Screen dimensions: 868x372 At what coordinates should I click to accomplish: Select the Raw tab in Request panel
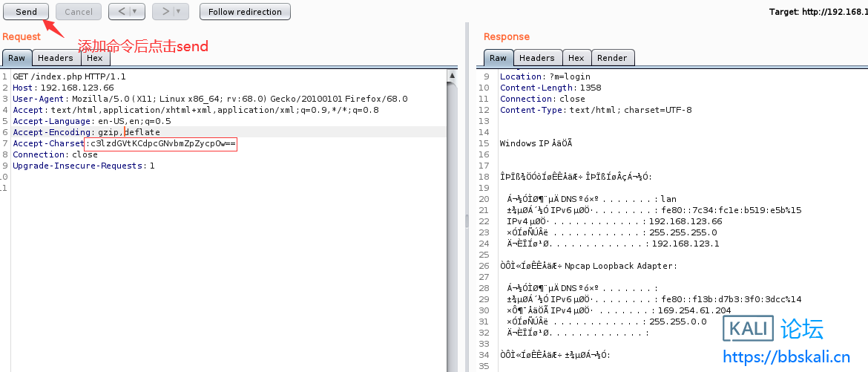[16, 58]
